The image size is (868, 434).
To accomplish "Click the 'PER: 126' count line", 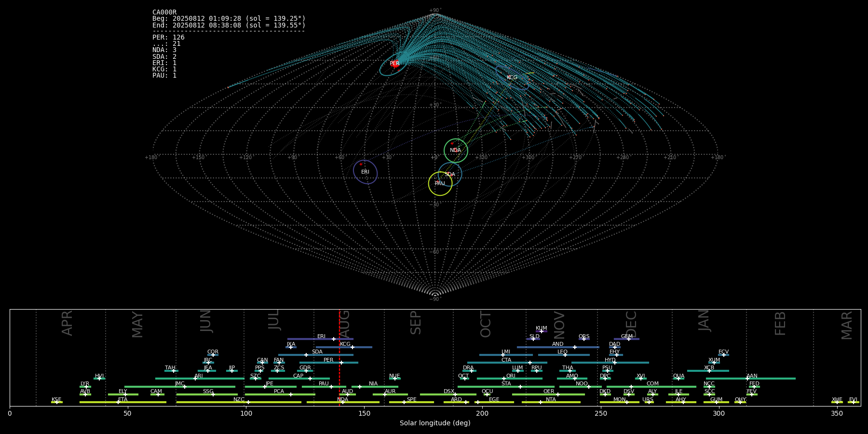I will click(168, 37).
